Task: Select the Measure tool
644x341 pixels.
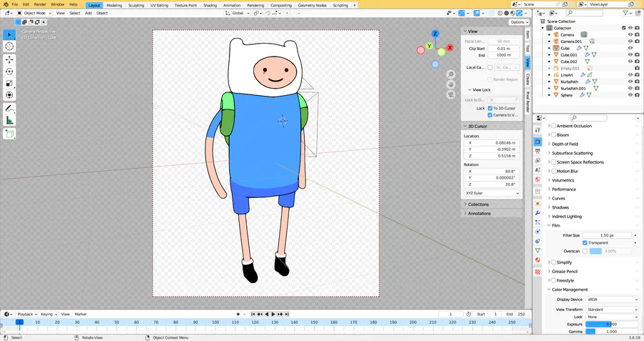Action: point(9,120)
